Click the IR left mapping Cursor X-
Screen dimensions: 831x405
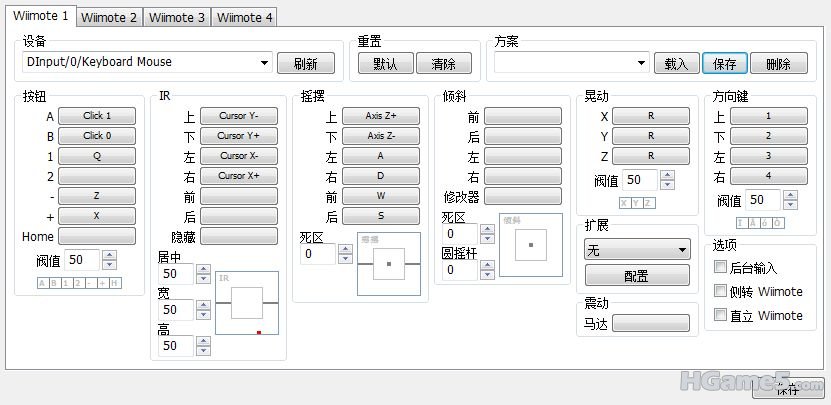[x=238, y=156]
